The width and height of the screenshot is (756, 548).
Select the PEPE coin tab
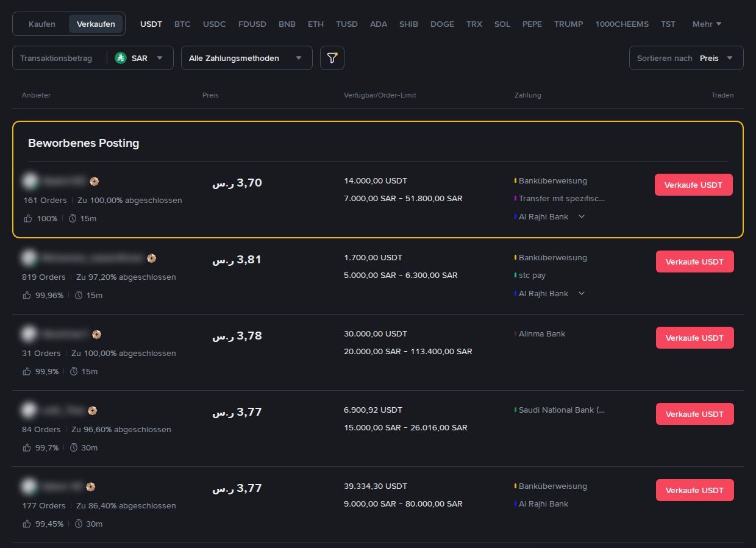coord(532,24)
